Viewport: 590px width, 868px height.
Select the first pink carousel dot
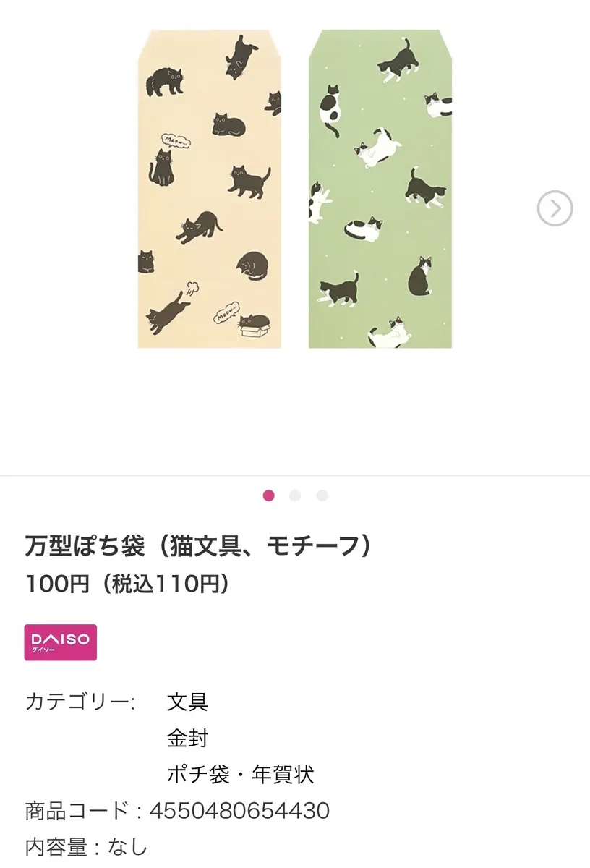268,495
